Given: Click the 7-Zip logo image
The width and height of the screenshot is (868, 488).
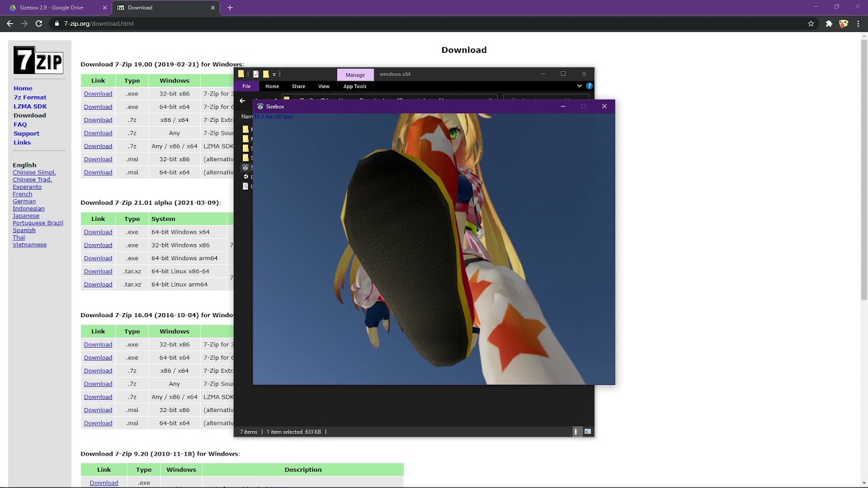Looking at the screenshot, I should pyautogui.click(x=38, y=61).
